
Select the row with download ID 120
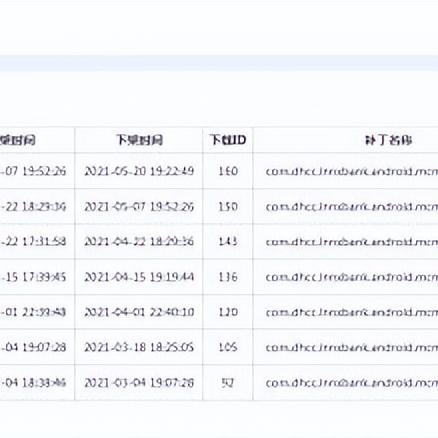click(x=219, y=312)
